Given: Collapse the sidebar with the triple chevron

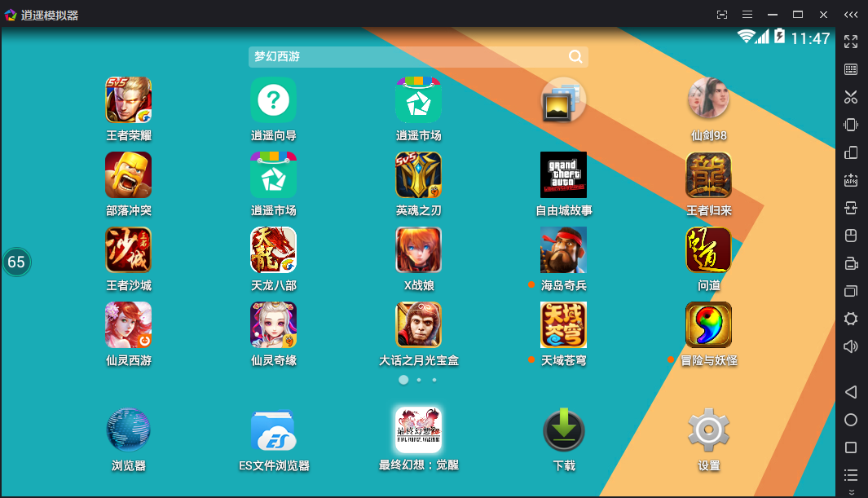Looking at the screenshot, I should click(x=851, y=15).
